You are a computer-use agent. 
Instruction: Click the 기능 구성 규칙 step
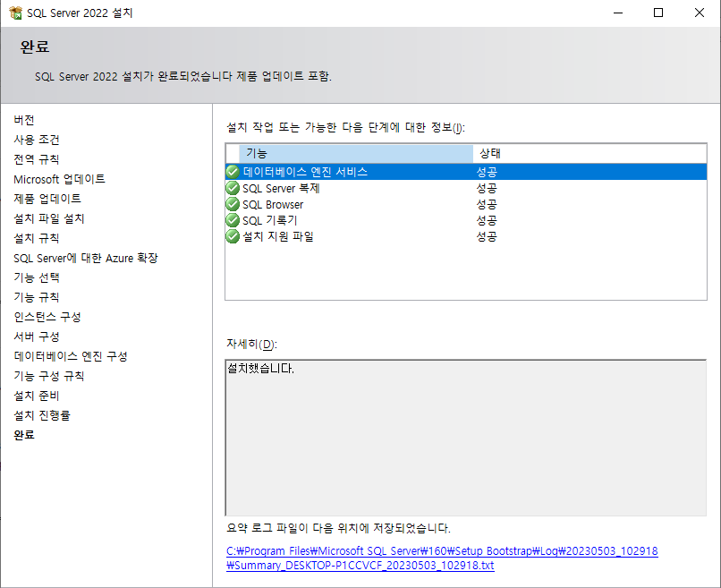(x=49, y=376)
